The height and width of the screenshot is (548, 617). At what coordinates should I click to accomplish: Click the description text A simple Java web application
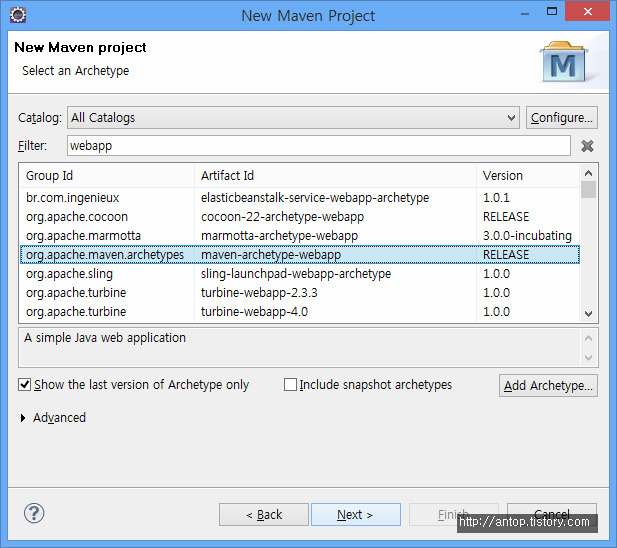(105, 338)
